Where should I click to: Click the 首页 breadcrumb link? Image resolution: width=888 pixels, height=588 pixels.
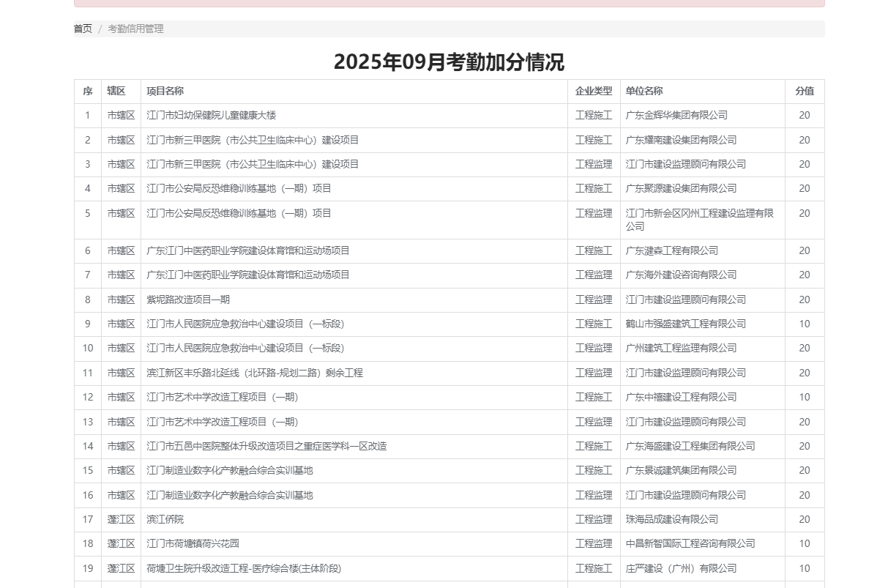pyautogui.click(x=83, y=29)
